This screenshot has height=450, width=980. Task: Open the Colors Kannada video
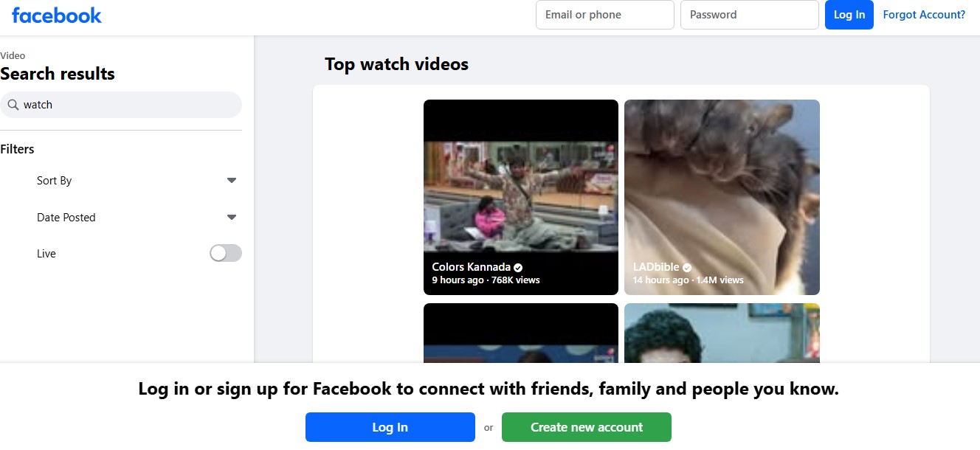click(520, 184)
